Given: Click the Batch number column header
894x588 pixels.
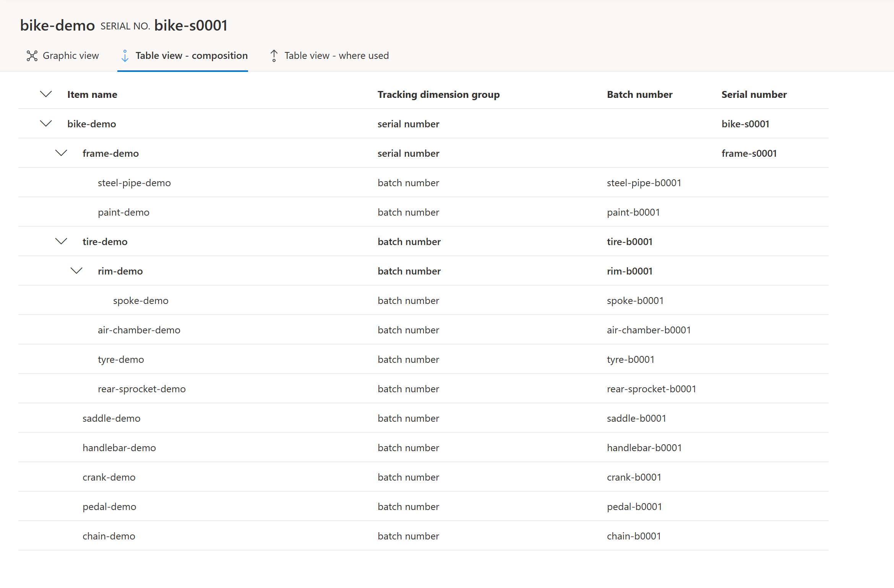Looking at the screenshot, I should click(639, 94).
